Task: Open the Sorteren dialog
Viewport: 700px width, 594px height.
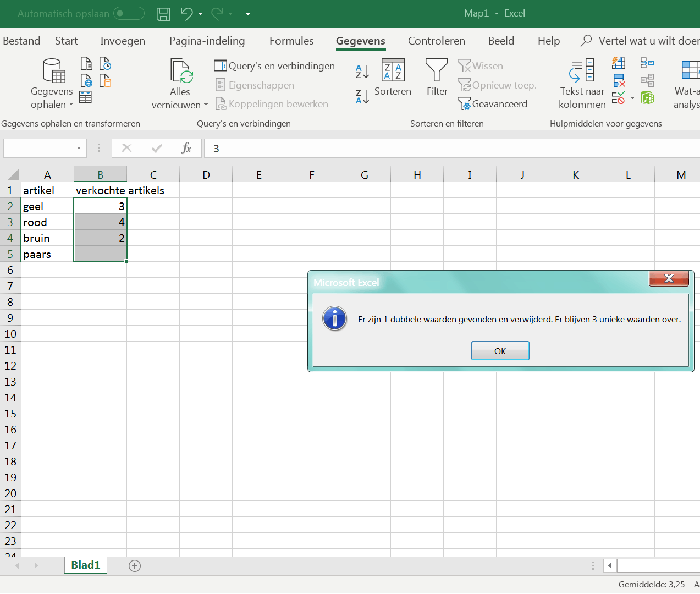Action: [x=393, y=78]
